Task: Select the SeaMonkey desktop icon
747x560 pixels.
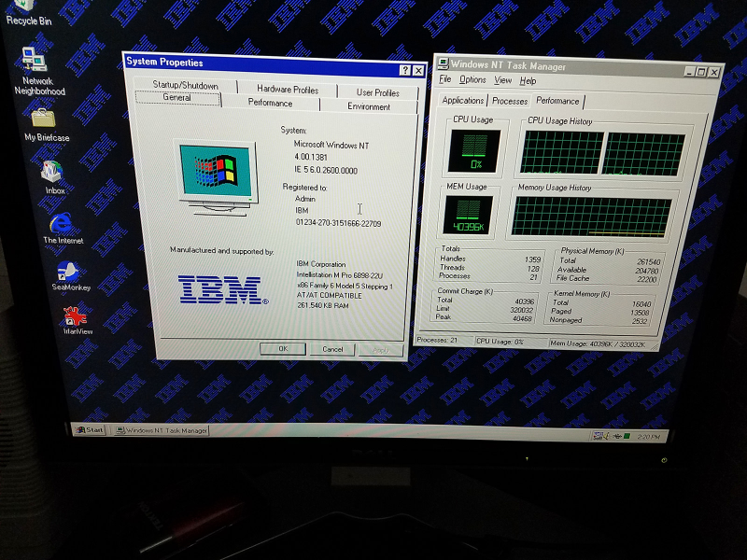Action: click(x=70, y=276)
